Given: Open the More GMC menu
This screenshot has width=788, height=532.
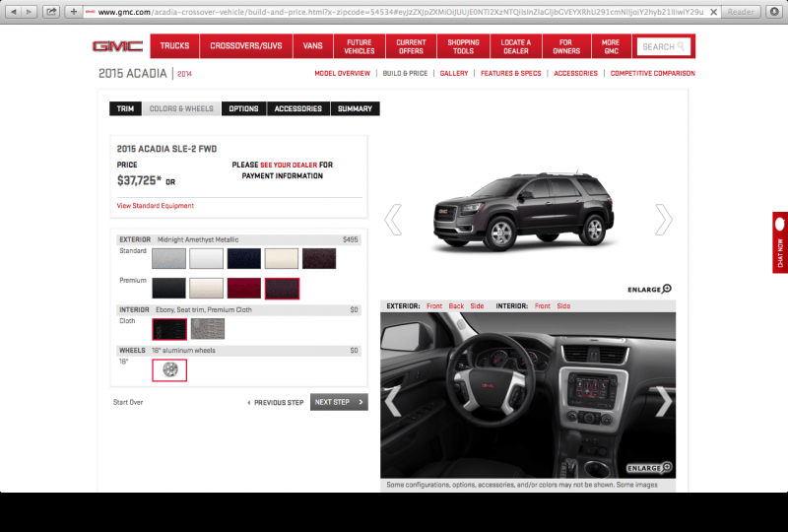Looking at the screenshot, I should [x=611, y=46].
